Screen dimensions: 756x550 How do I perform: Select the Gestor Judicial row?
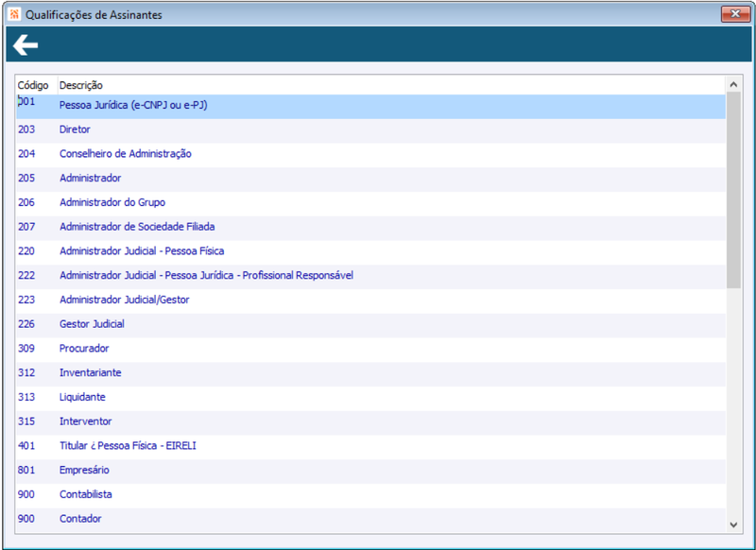tap(370, 326)
